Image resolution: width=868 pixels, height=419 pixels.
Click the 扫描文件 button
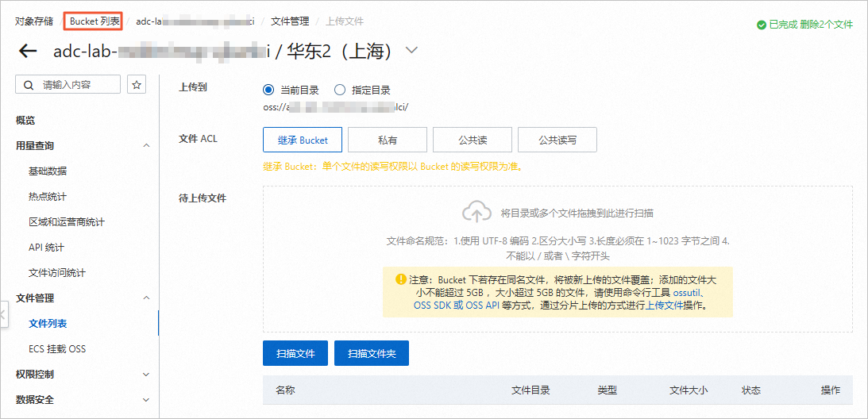point(295,353)
